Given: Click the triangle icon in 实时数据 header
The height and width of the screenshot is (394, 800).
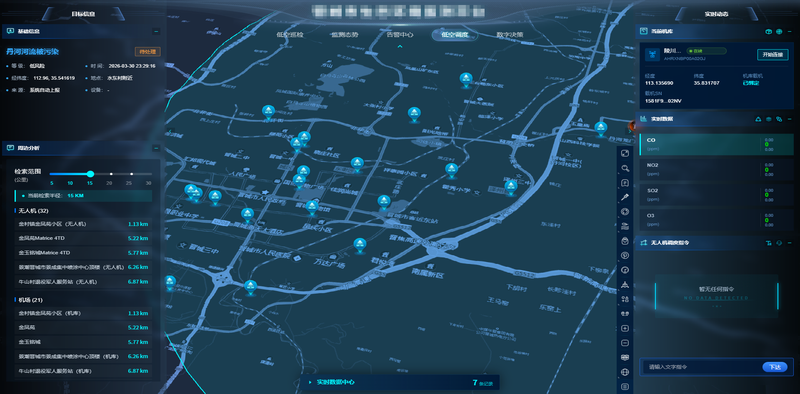Looking at the screenshot, I should pos(758,119).
